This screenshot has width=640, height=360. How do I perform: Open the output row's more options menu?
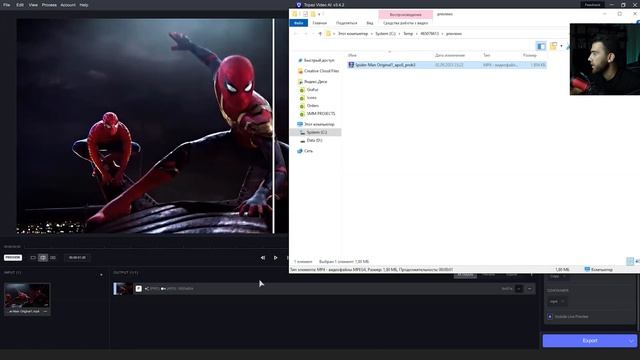[529, 289]
